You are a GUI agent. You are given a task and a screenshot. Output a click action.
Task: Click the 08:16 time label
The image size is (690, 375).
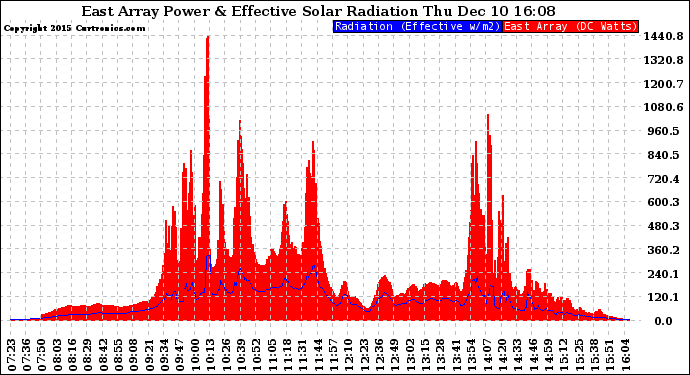coord(73,355)
